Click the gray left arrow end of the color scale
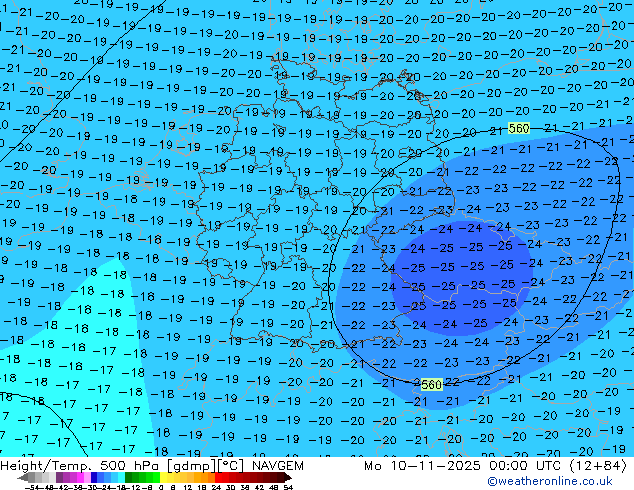 click(23, 478)
